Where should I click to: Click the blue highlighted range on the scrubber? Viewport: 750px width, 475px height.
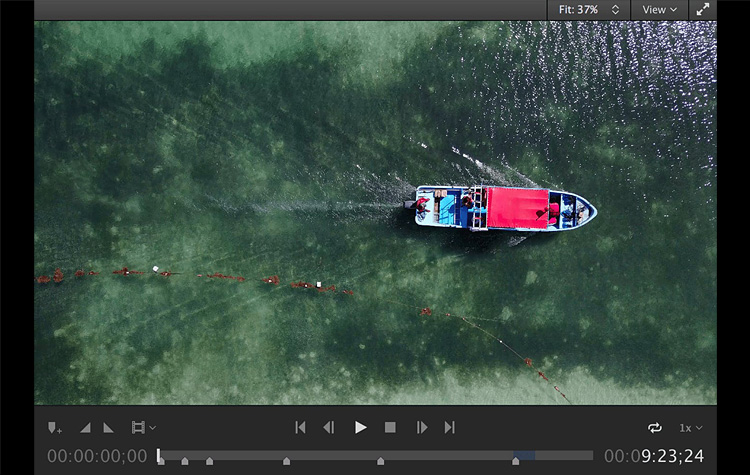[x=525, y=455]
